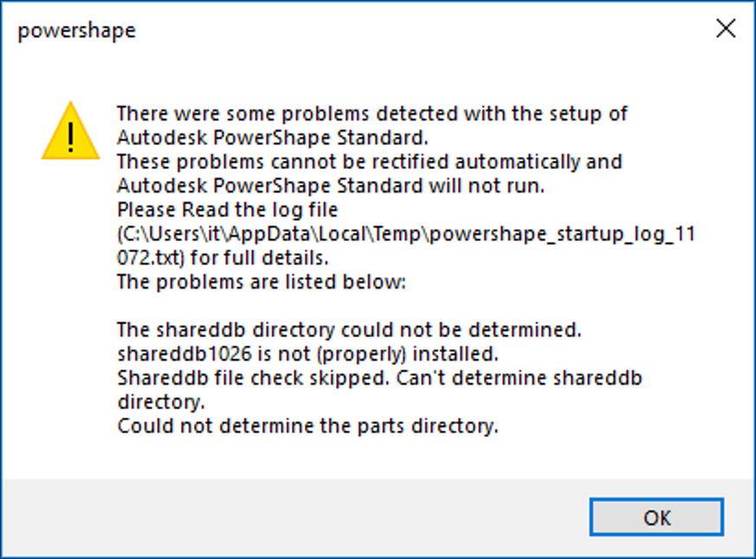Click the X in the top right corner

coord(726,28)
